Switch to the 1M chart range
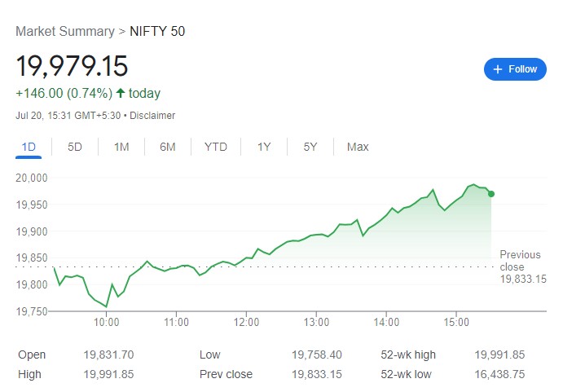Viewport: 585px width, 392px height. click(x=121, y=147)
